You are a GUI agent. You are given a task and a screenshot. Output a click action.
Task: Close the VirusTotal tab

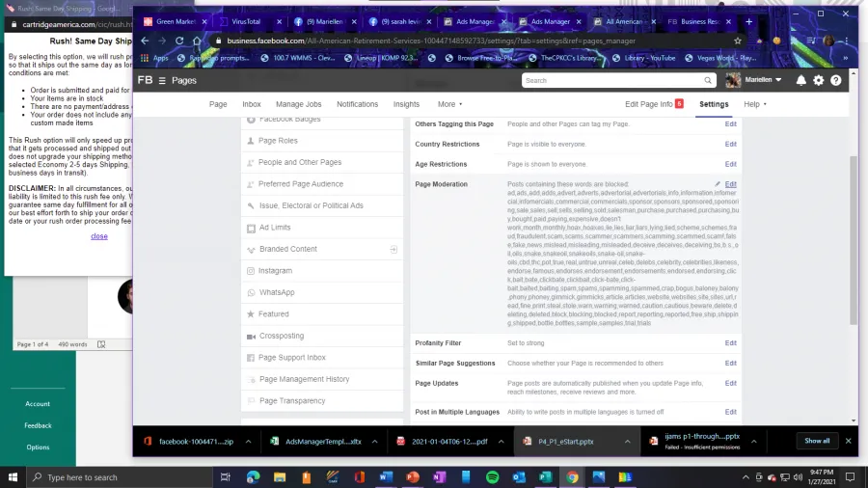tap(279, 21)
